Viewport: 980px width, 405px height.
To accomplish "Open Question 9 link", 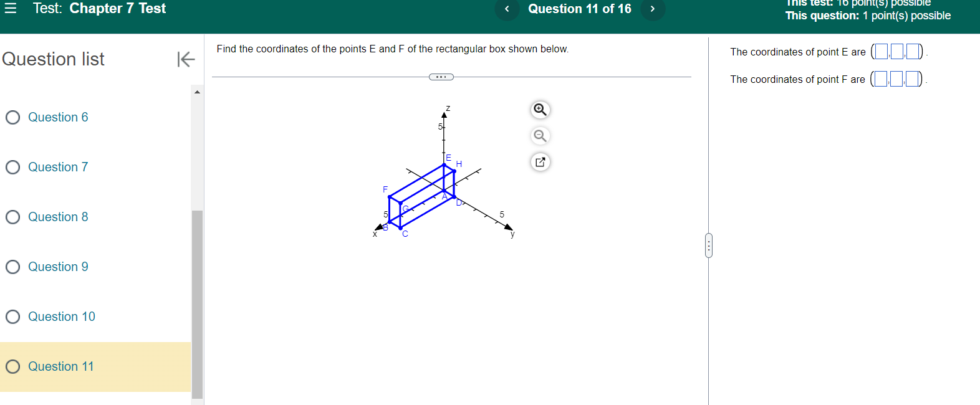I will 58,267.
